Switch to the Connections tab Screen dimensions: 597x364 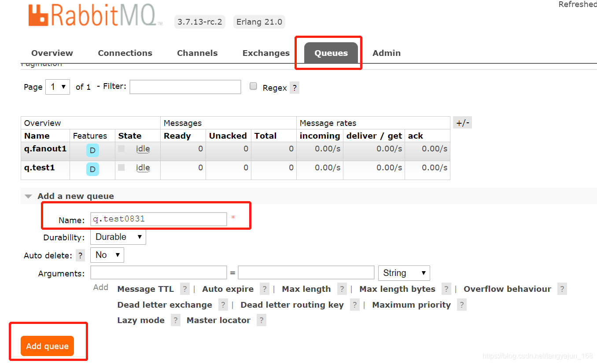point(125,53)
